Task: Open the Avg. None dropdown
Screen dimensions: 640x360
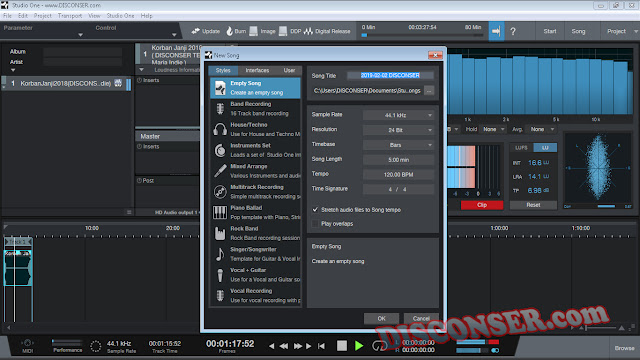Action: point(541,129)
